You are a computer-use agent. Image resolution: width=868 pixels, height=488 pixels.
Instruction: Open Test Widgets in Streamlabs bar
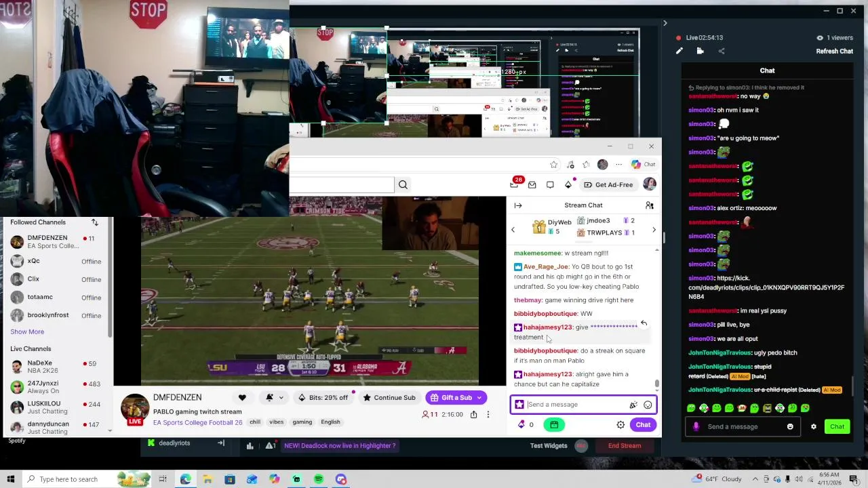coord(549,446)
